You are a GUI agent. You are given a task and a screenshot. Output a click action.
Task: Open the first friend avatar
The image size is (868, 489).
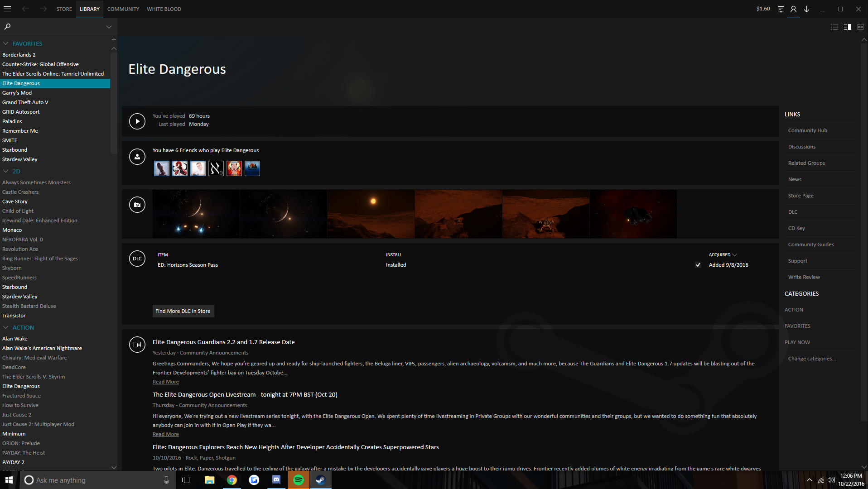162,168
